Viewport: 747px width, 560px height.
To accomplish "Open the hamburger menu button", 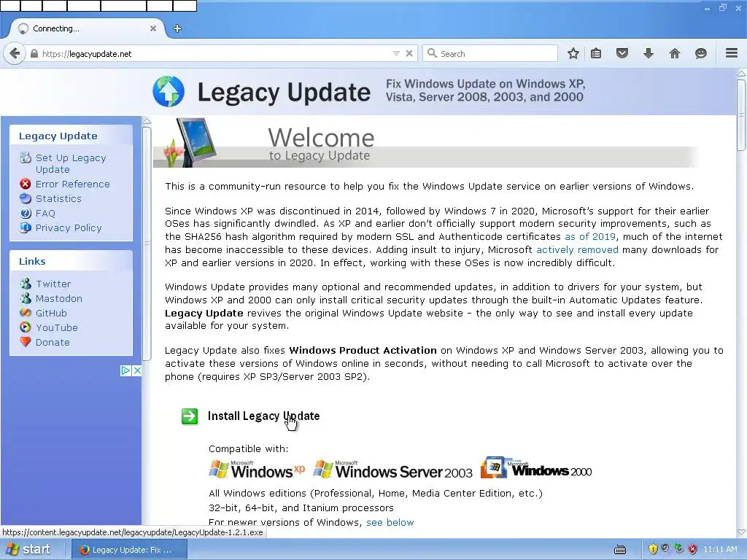I will pyautogui.click(x=732, y=52).
